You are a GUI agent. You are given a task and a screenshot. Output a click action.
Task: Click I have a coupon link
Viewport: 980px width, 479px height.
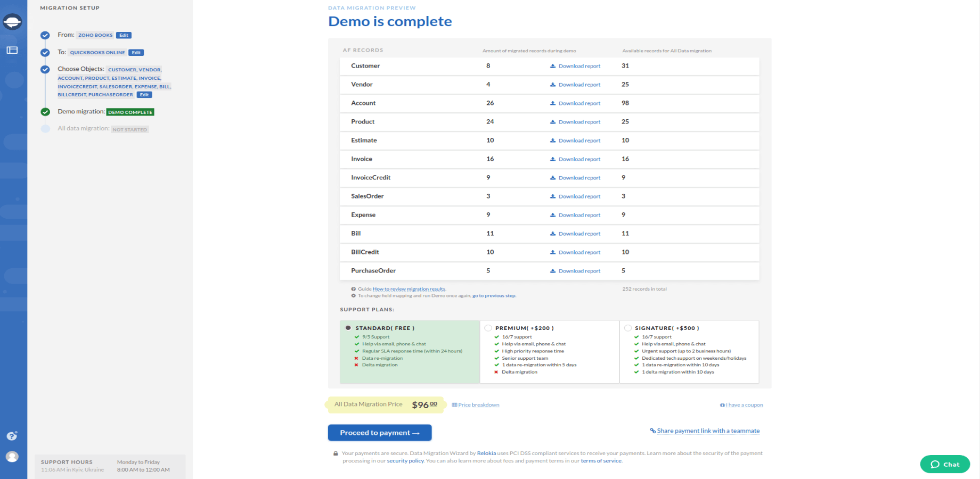741,405
